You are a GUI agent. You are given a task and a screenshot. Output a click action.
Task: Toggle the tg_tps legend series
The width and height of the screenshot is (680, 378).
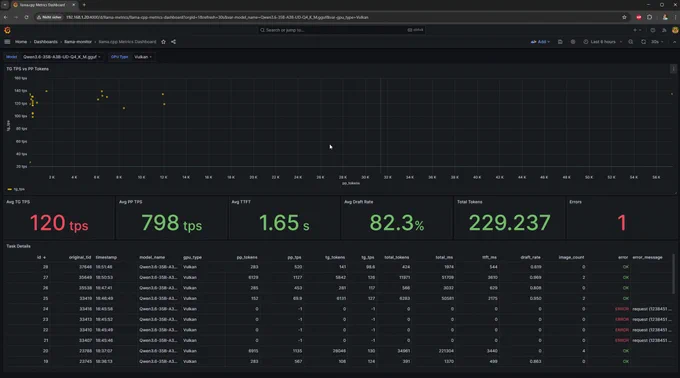[16, 189]
